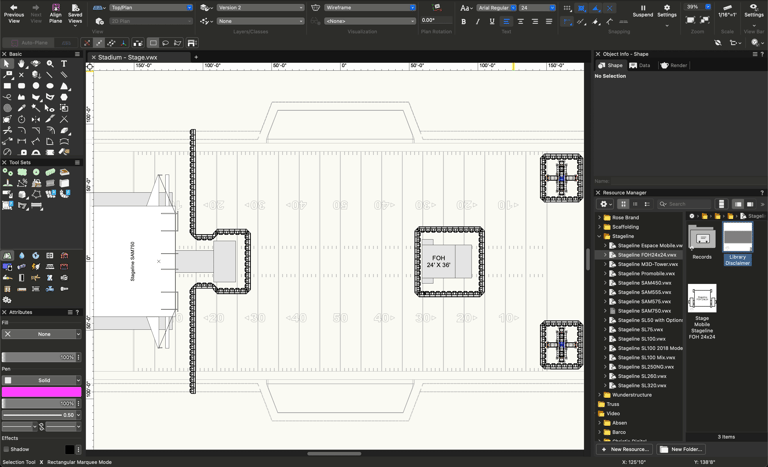Set text alignment to right
The width and height of the screenshot is (768, 467).
[x=535, y=22]
